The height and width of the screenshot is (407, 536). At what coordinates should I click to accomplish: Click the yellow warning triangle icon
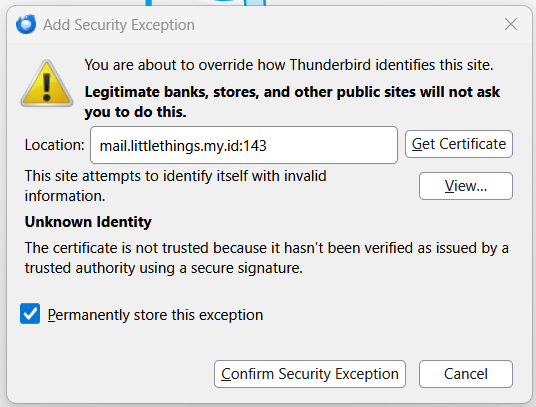47,83
